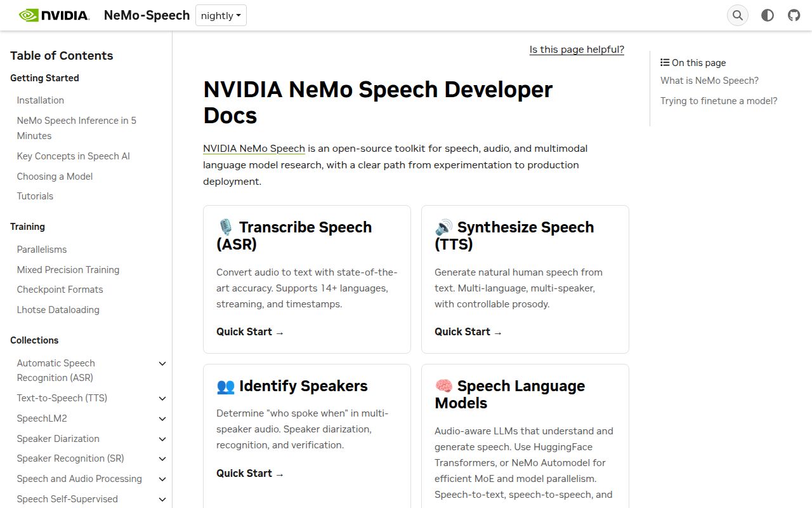Click the microphone emoji on Transcribe card

[x=225, y=227]
